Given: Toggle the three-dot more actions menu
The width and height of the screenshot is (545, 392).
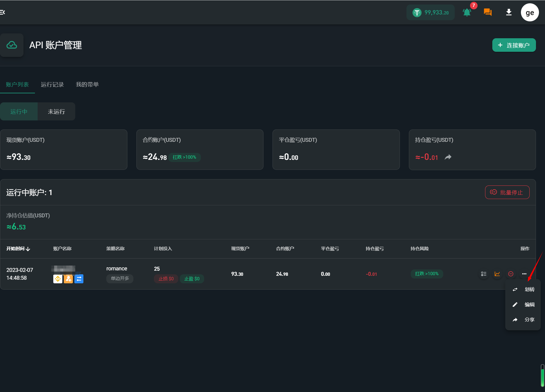Looking at the screenshot, I should click(x=524, y=274).
